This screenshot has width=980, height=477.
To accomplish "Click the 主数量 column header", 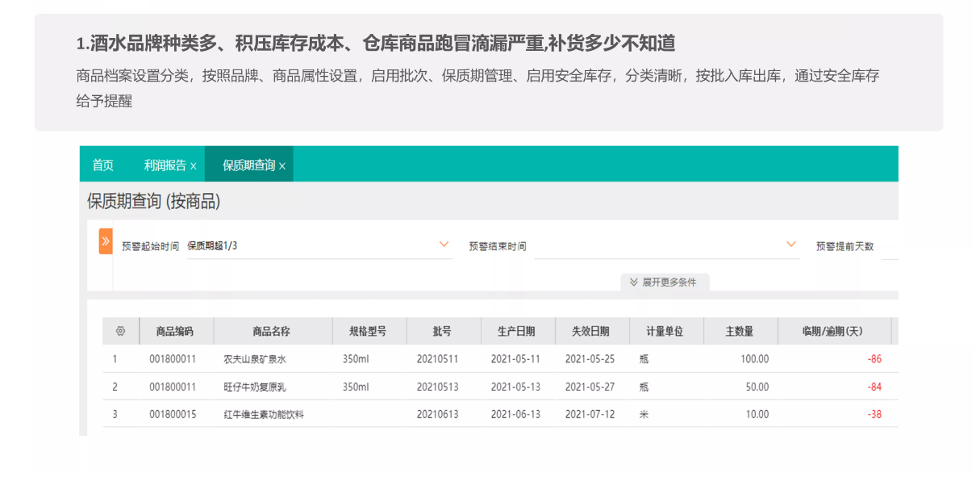I will tap(740, 331).
